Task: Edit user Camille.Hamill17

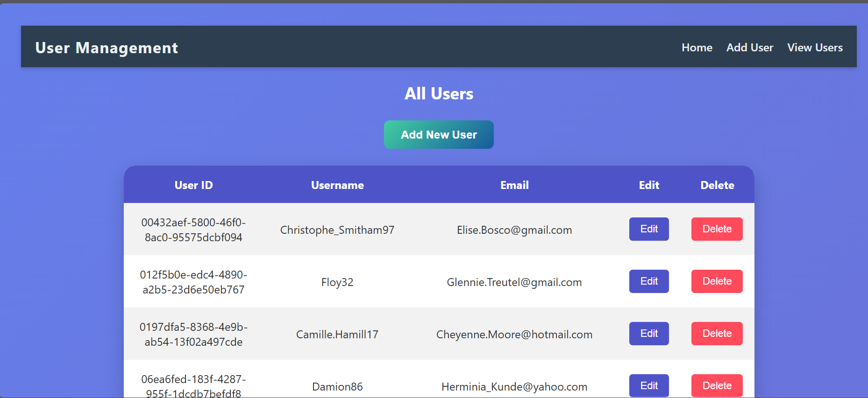Action: pyautogui.click(x=648, y=334)
